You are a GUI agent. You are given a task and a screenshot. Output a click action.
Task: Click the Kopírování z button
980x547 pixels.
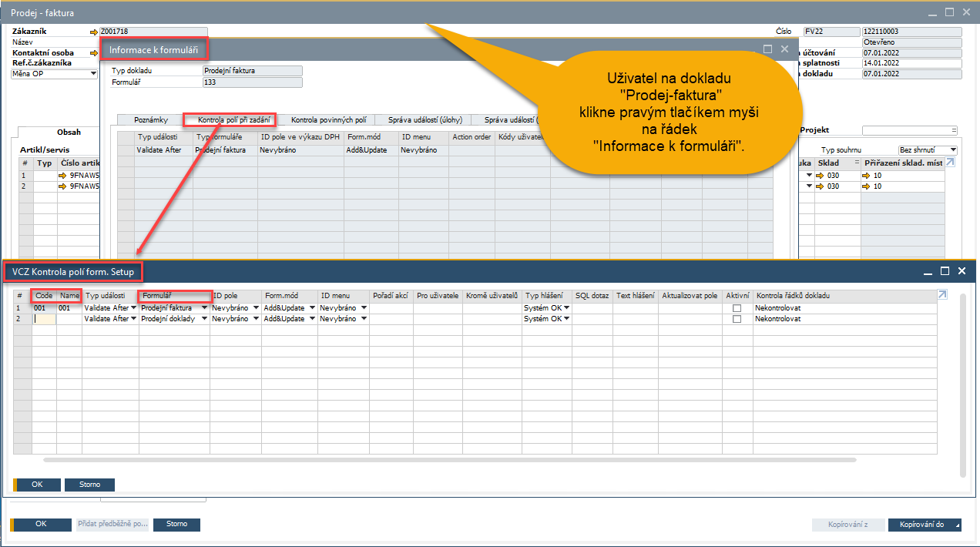(847, 525)
